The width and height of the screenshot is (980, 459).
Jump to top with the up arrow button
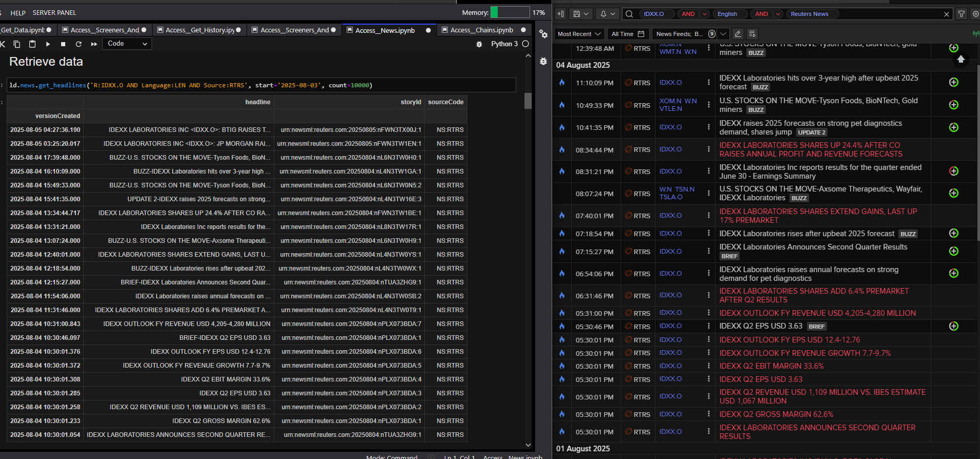[961, 59]
